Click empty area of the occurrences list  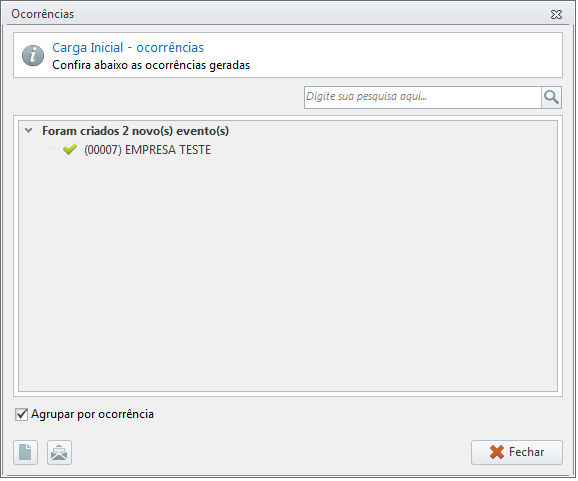(x=288, y=273)
